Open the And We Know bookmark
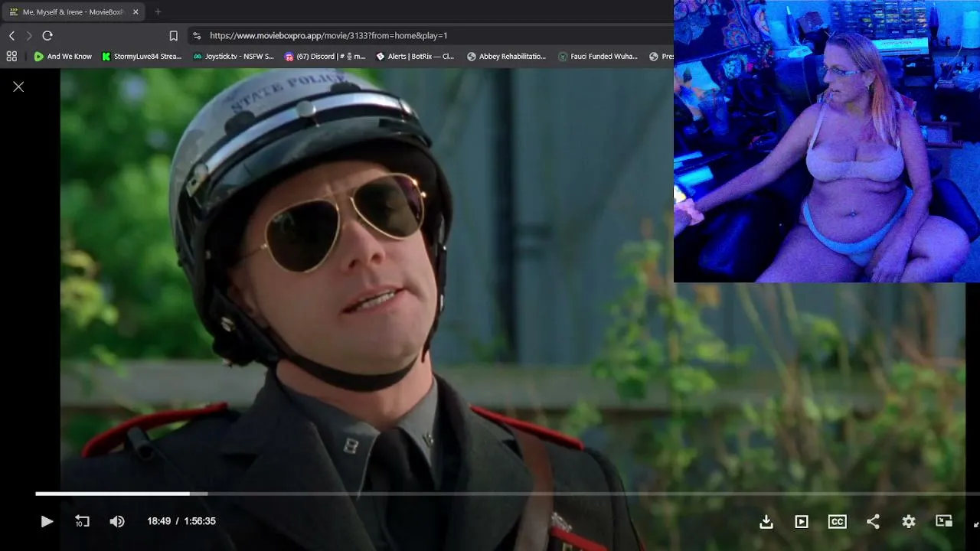Screen dimensions: 980x551 63,57
